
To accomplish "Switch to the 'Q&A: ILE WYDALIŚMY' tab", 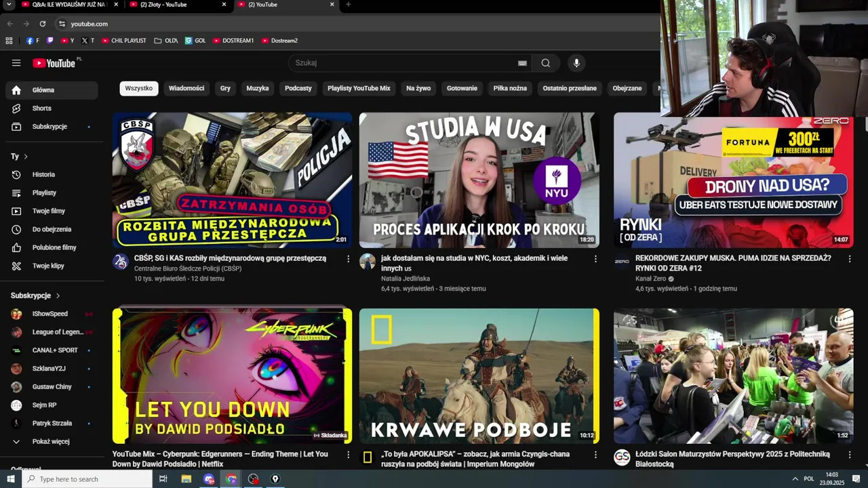I will [x=70, y=5].
